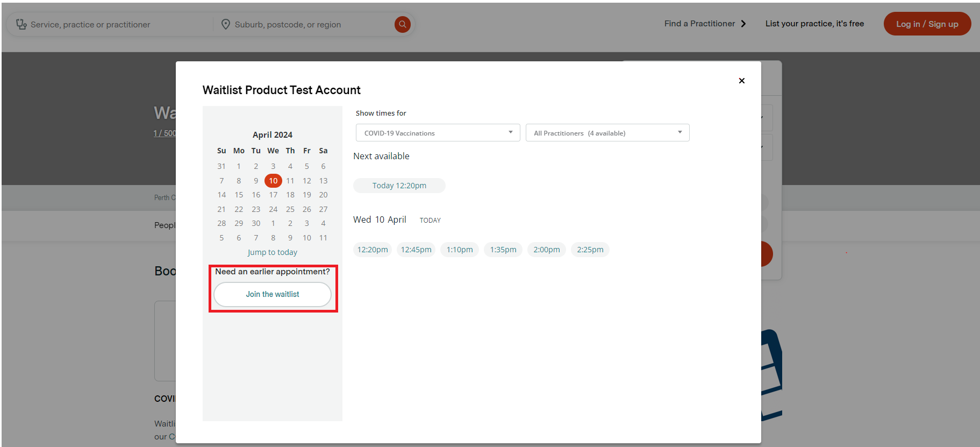The image size is (980, 447).
Task: Choose the 2:00pm time slot
Action: (546, 250)
